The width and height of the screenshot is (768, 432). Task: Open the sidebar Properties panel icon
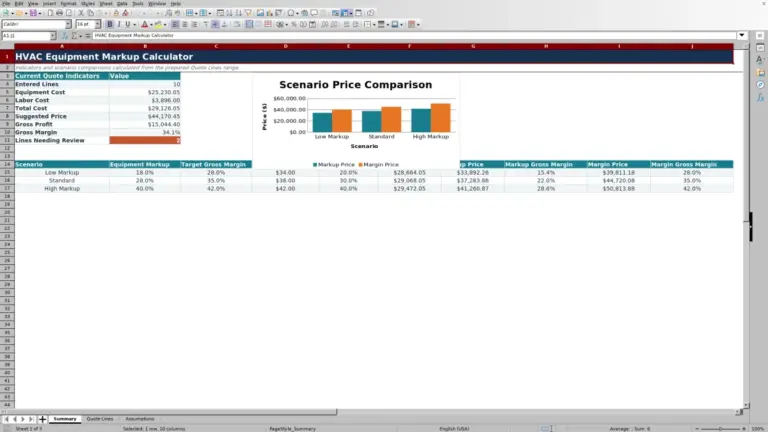pyautogui.click(x=760, y=48)
